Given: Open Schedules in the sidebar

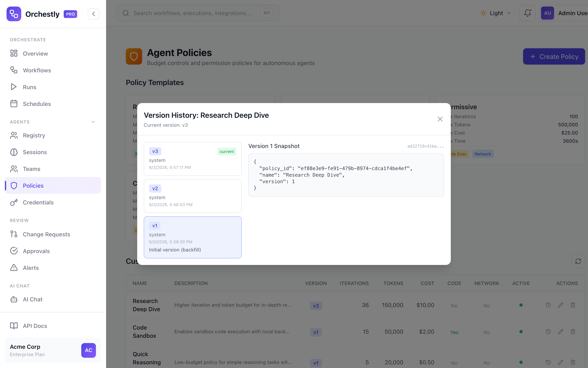Looking at the screenshot, I should coord(53,104).
